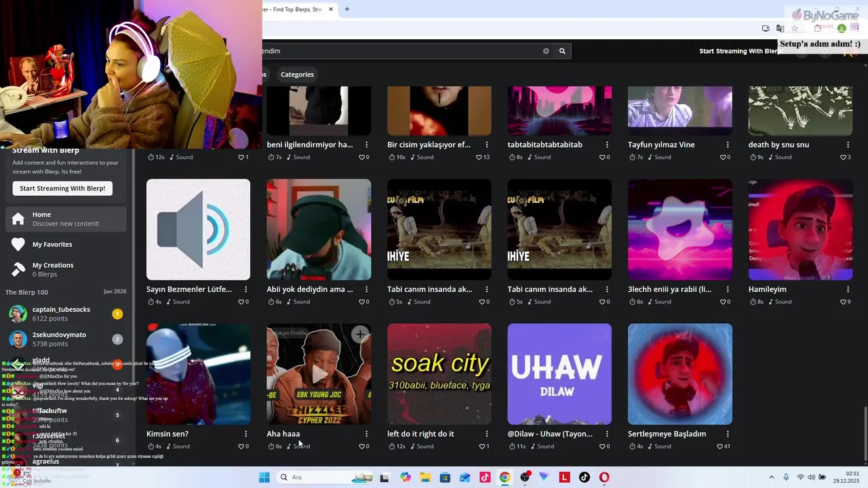The image size is (868, 488).
Task: Open three-dot menu for Tayfun yılmaz Vine
Action: (728, 145)
